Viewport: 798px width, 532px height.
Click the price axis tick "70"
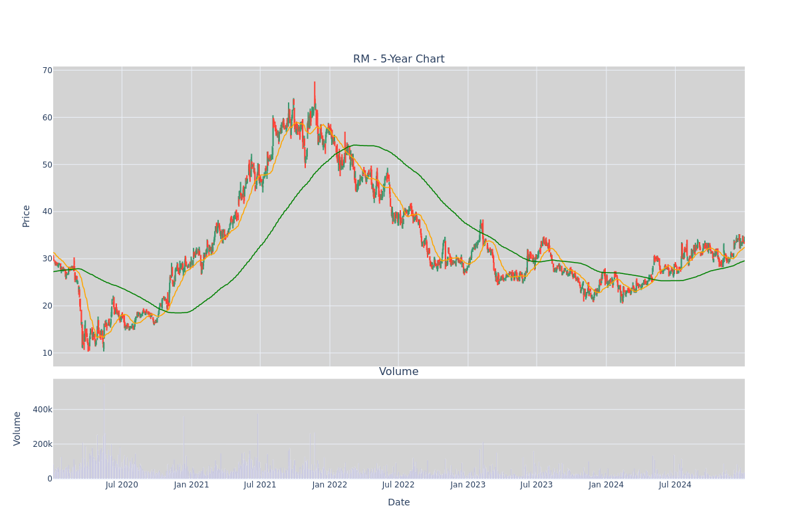[47, 70]
